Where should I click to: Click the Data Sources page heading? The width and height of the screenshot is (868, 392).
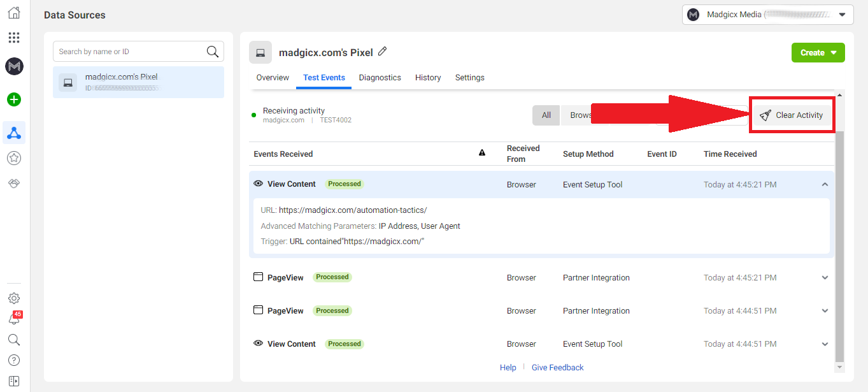click(75, 15)
